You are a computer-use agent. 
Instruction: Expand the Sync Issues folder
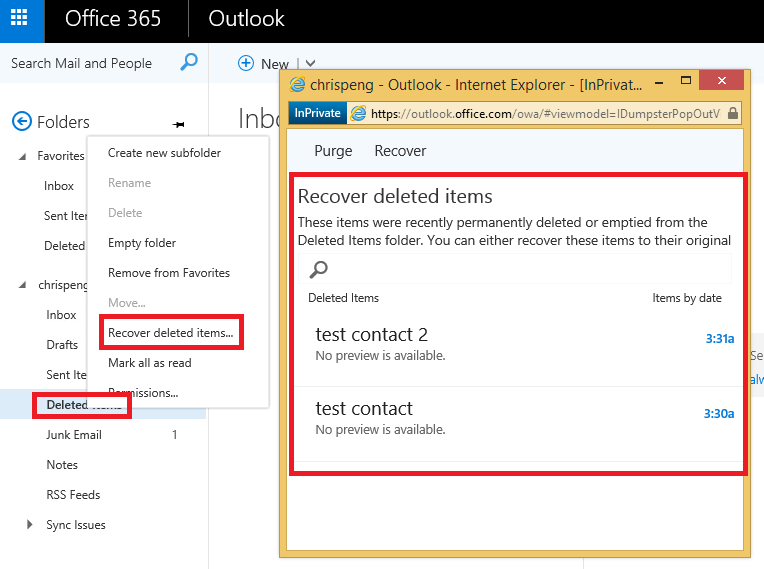click(x=30, y=525)
